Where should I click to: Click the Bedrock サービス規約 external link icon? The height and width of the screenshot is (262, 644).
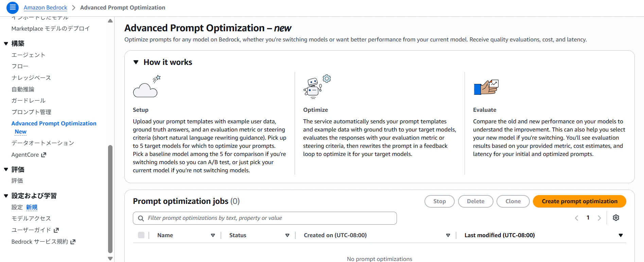coord(73,242)
